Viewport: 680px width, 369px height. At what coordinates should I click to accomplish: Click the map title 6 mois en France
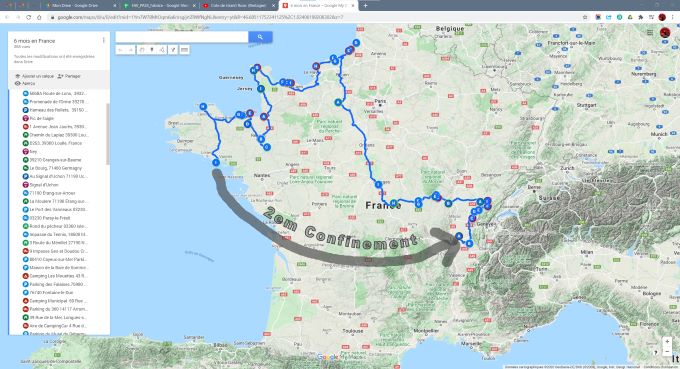click(34, 41)
